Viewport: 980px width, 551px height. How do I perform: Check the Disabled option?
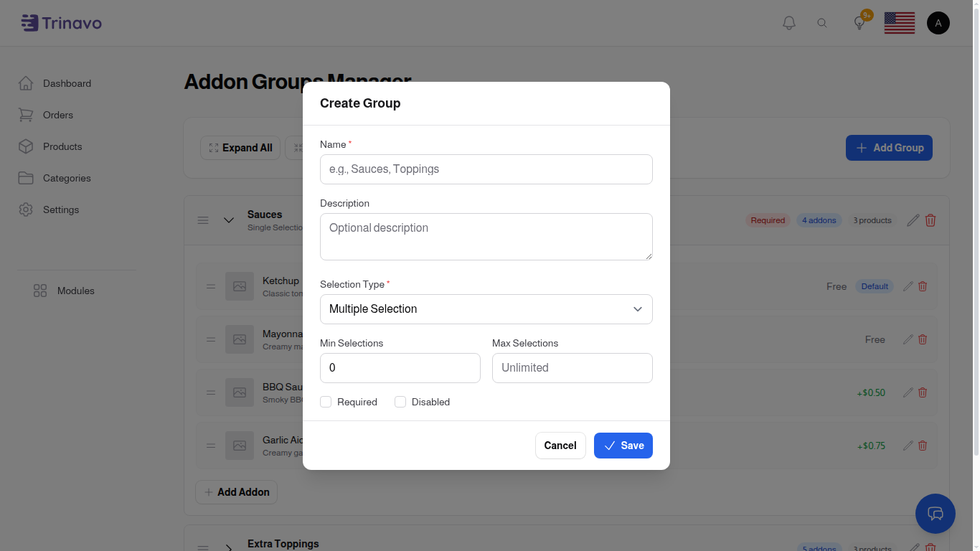click(x=400, y=402)
